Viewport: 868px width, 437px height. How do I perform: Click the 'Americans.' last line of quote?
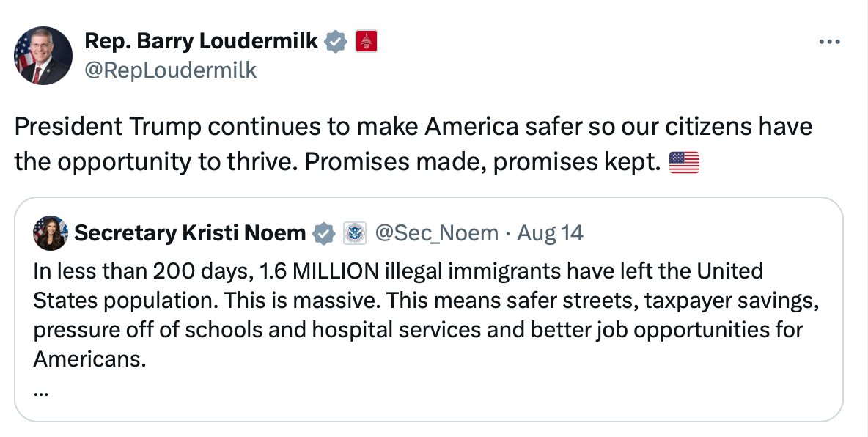tap(89, 359)
